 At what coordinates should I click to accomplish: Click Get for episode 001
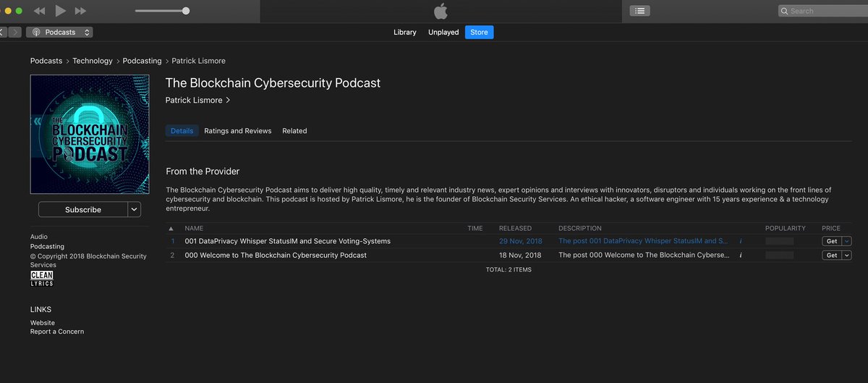pyautogui.click(x=832, y=241)
